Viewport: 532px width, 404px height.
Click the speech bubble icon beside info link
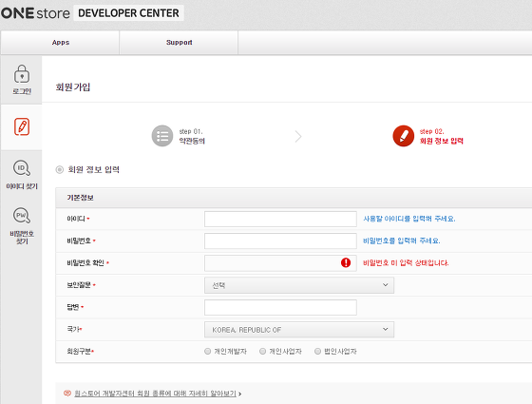tap(67, 394)
